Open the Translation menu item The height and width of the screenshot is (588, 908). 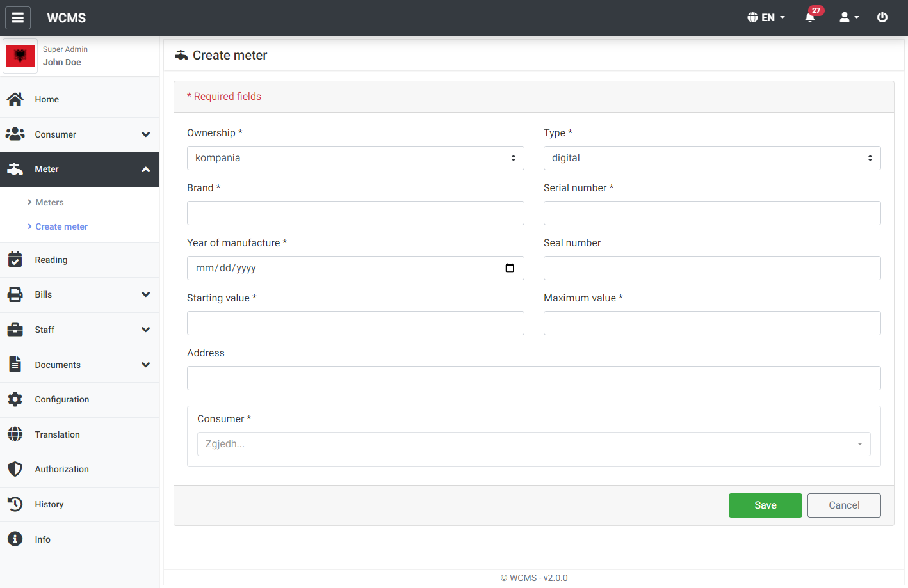click(79, 434)
